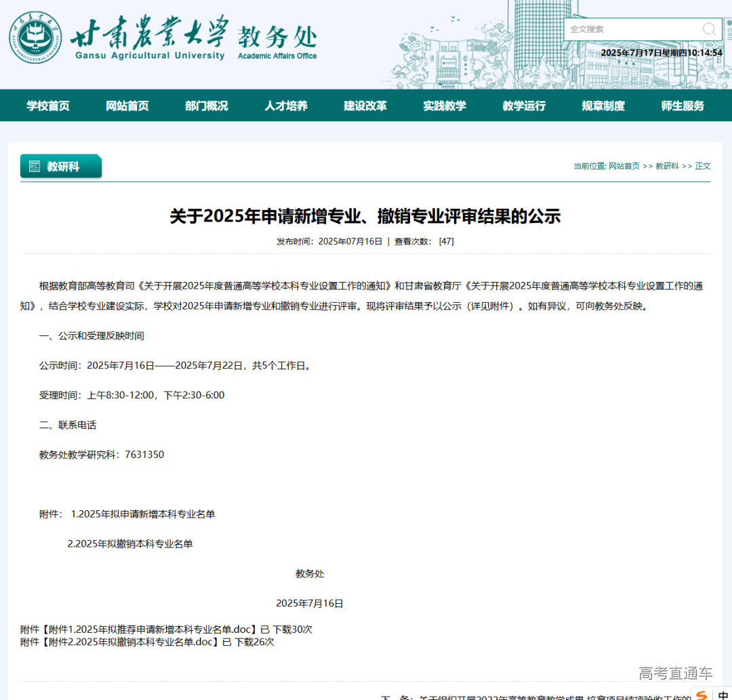Click the search magnifier icon

coord(708,29)
